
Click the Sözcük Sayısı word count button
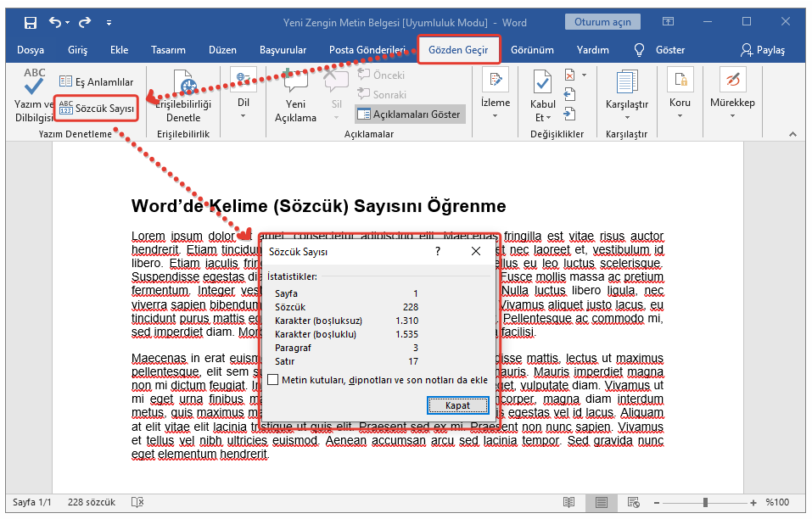pos(97,109)
